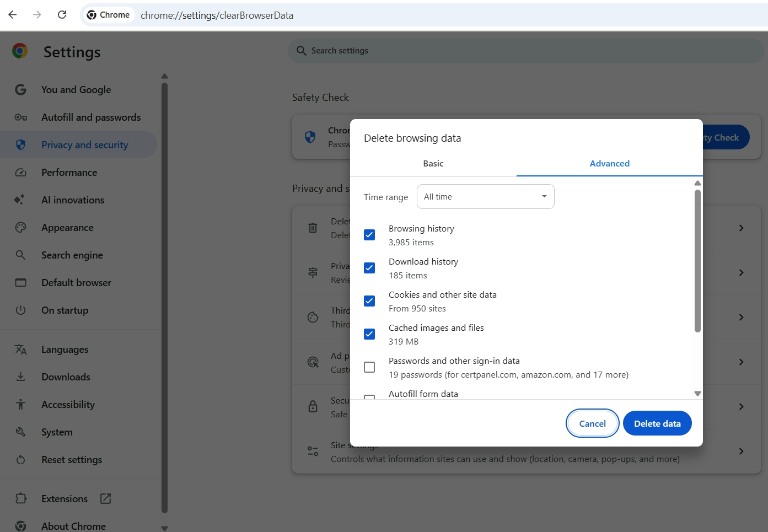768x532 pixels.
Task: Click the dialog's vertical scrollbar thumb
Action: coord(697,261)
